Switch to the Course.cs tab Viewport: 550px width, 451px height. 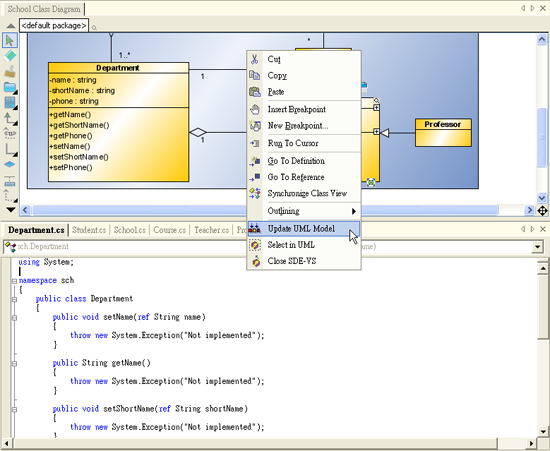click(x=169, y=230)
